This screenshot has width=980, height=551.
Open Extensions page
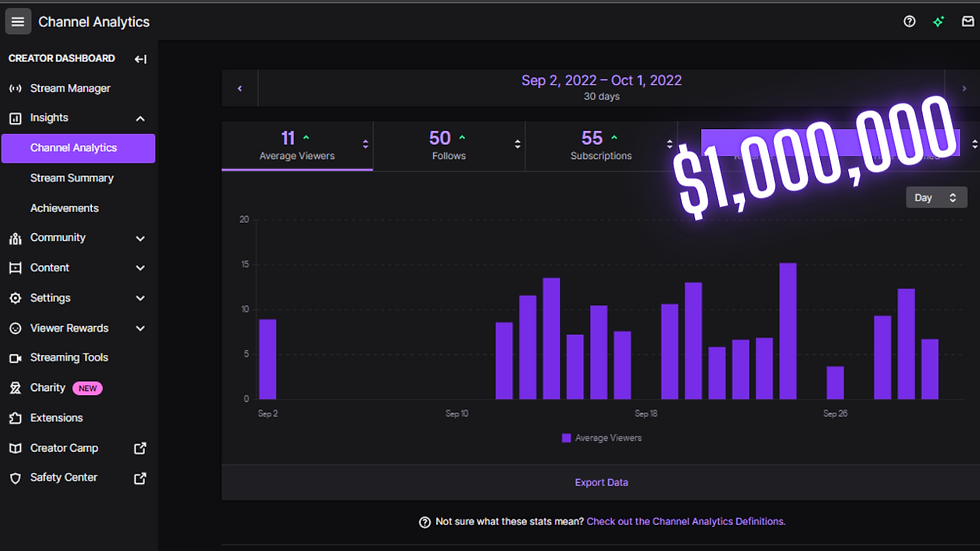pos(56,418)
